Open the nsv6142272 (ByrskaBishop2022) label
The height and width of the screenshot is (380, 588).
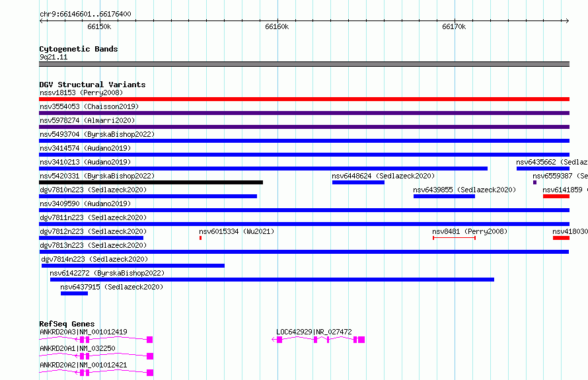[x=107, y=273]
